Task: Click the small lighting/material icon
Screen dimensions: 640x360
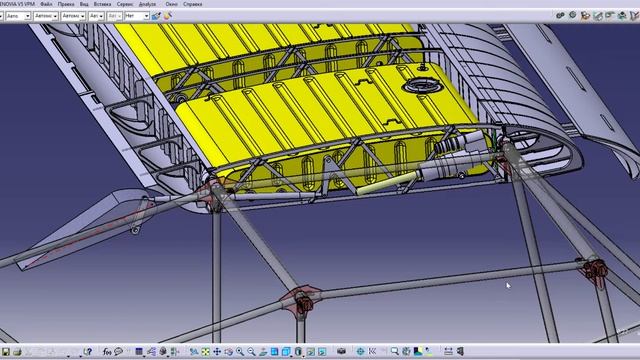Action: pyautogui.click(x=428, y=351)
